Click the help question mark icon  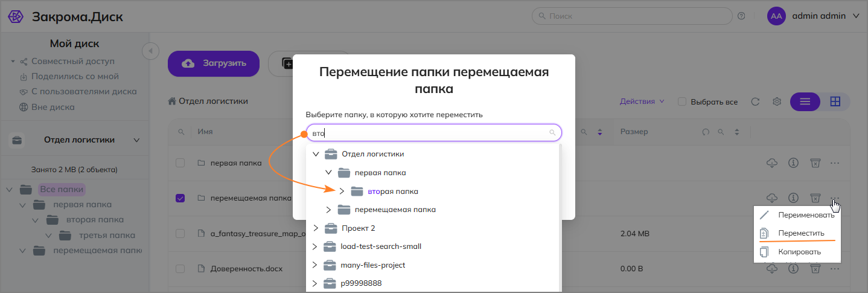(741, 16)
